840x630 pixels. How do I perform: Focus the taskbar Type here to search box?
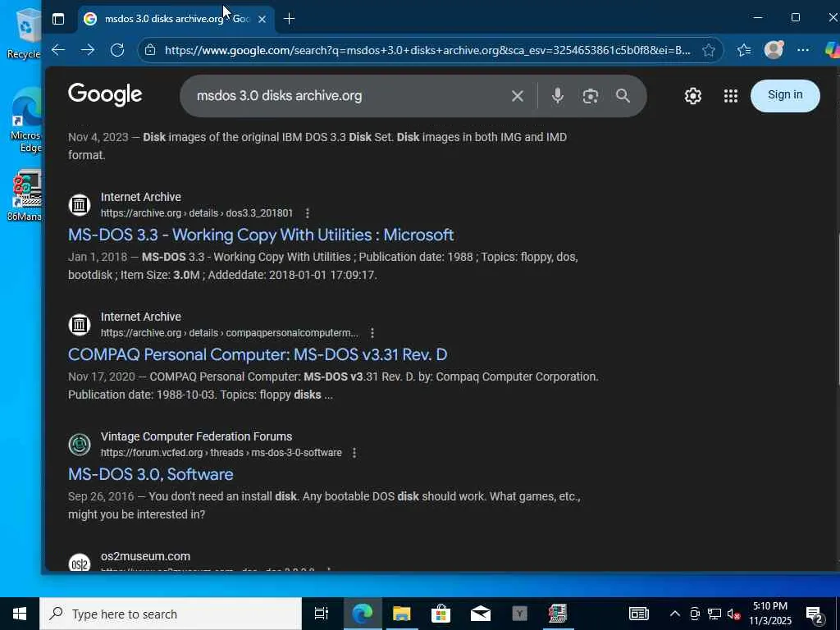[171, 614]
